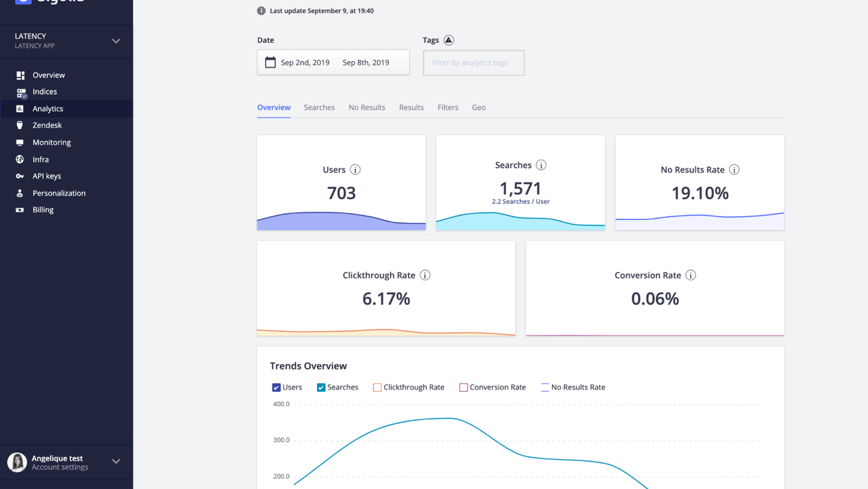The height and width of the screenshot is (489, 868).
Task: Click the Analytics sidebar link
Action: 48,109
